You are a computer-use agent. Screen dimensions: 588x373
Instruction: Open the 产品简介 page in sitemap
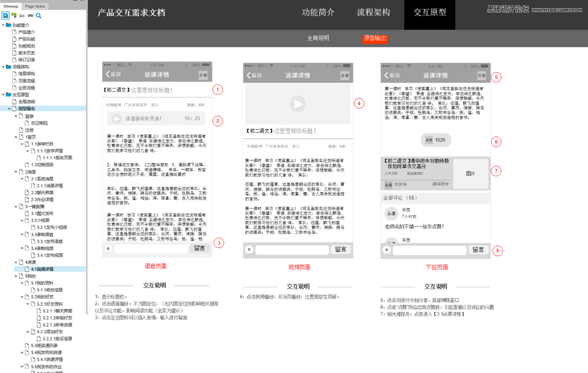pyautogui.click(x=27, y=32)
